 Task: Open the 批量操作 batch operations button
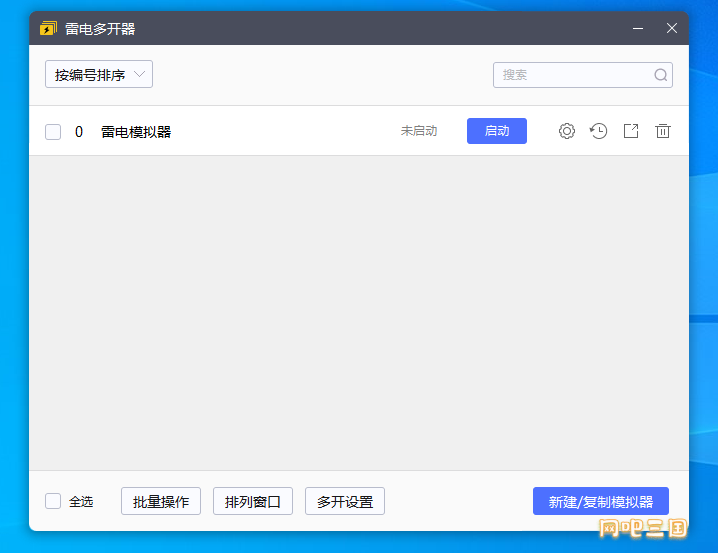coord(161,501)
